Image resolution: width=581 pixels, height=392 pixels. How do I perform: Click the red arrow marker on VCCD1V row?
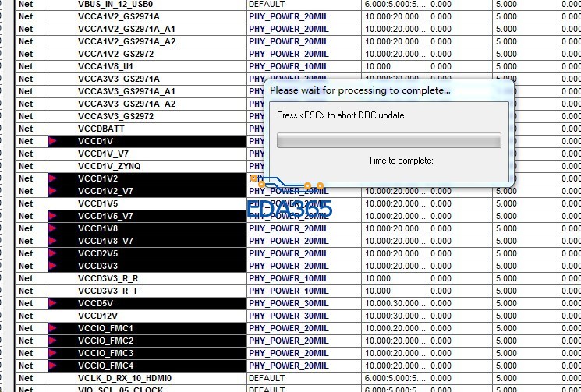[52, 141]
